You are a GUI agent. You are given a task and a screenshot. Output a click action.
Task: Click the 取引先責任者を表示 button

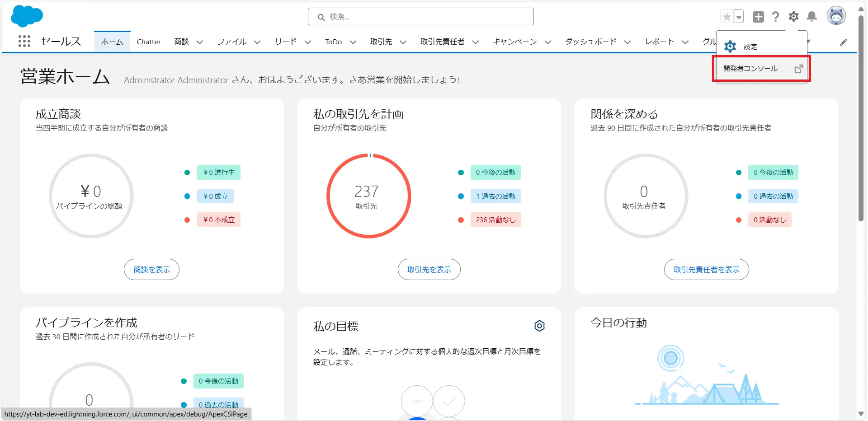click(x=706, y=270)
